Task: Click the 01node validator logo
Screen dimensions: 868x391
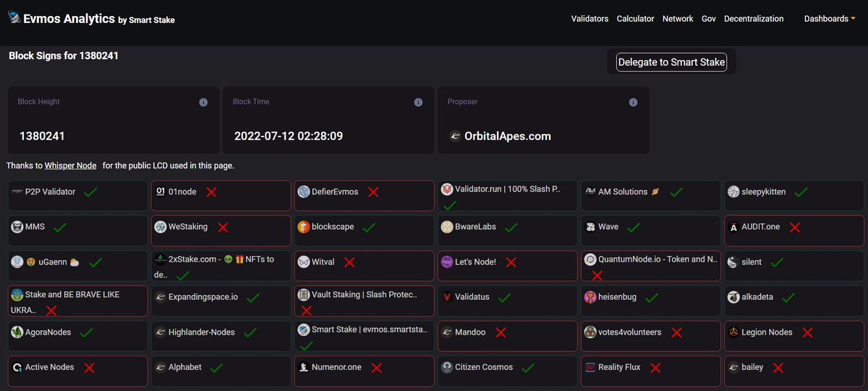Action: [161, 192]
